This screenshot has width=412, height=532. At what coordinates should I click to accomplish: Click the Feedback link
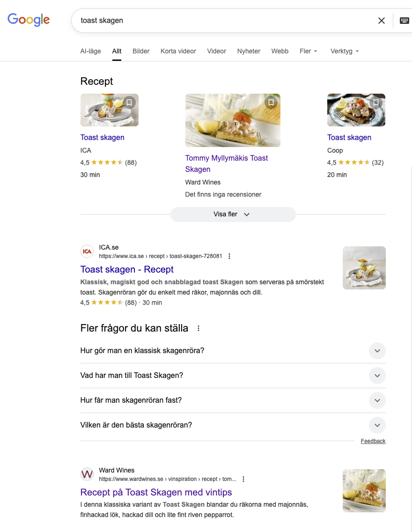click(373, 441)
